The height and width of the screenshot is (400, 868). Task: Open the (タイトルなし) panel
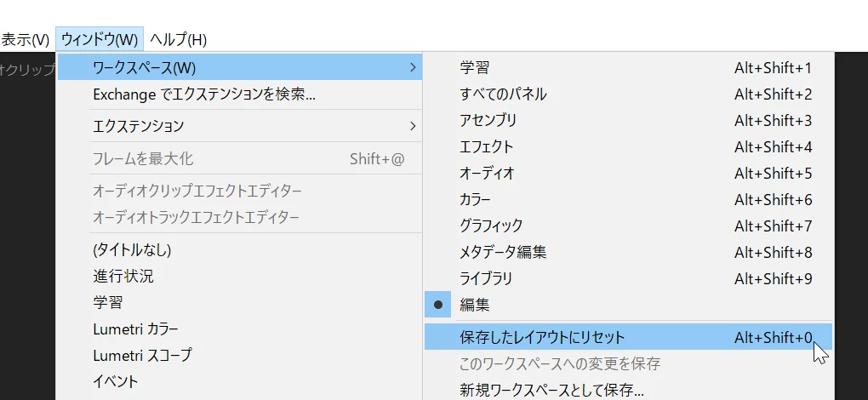pos(240,250)
